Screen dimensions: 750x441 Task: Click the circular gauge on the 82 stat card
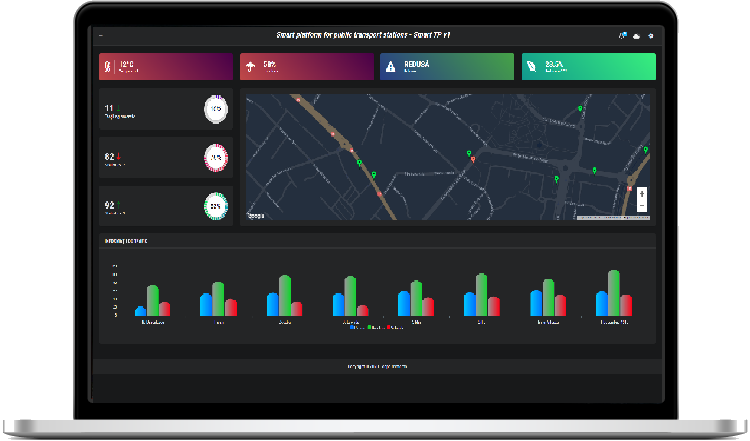coord(215,157)
